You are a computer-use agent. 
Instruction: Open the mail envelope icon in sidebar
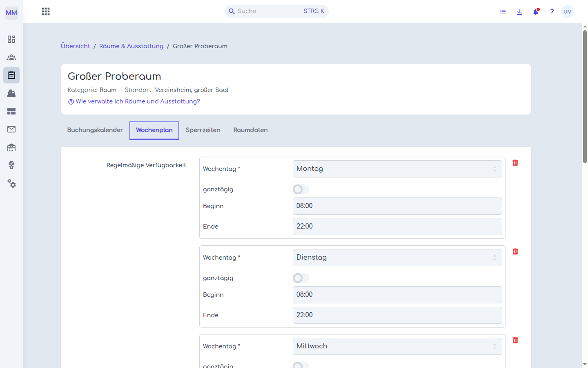pos(11,129)
